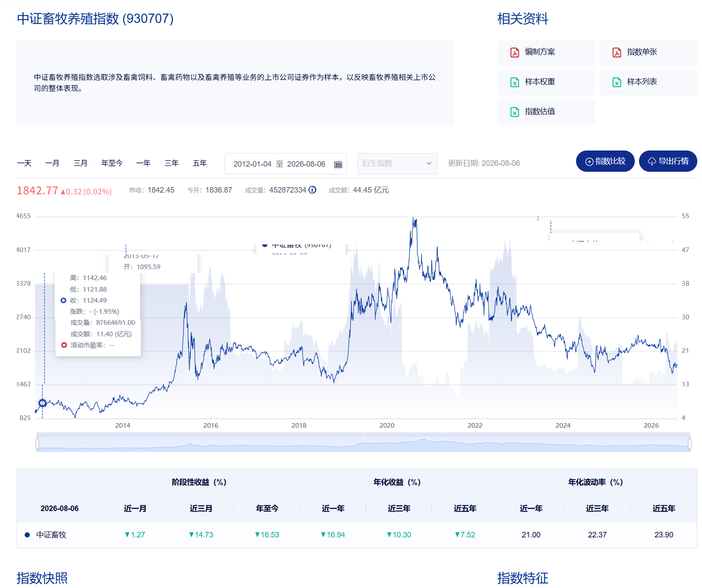Click the table date 2026-08-06 cell

(x=60, y=508)
